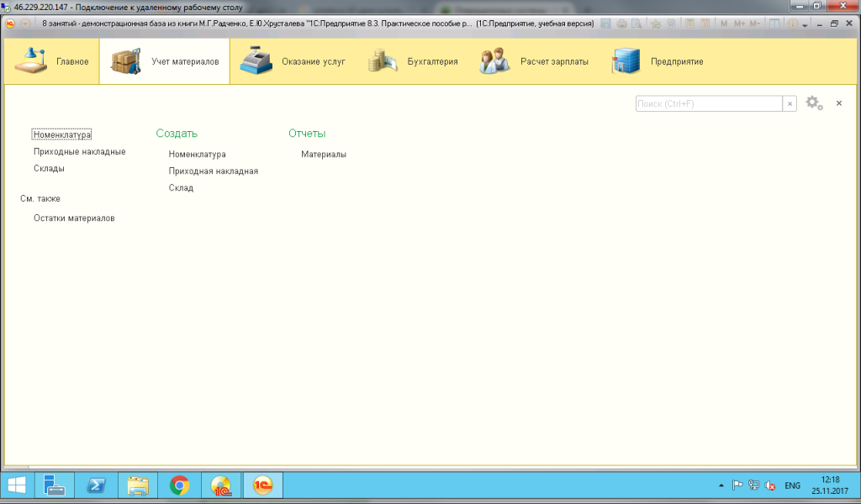Create a new Склад

[181, 187]
